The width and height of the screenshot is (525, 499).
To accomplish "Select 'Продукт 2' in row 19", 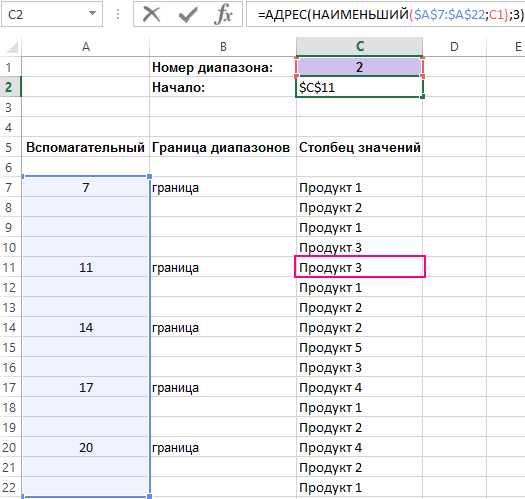I will 360,427.
